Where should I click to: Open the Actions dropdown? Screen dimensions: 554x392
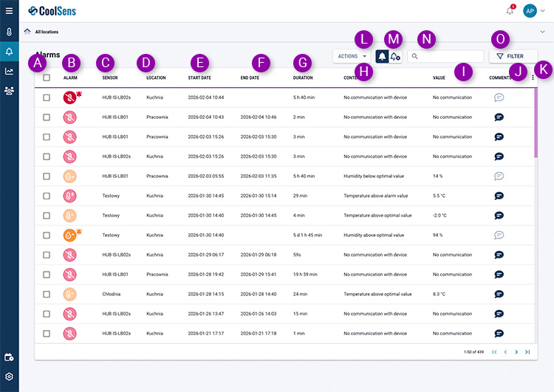pyautogui.click(x=352, y=56)
